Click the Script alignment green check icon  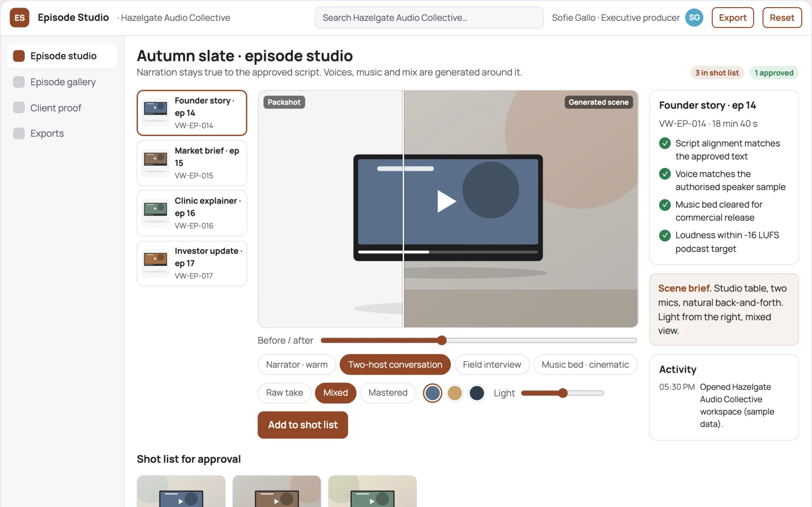pyautogui.click(x=665, y=144)
